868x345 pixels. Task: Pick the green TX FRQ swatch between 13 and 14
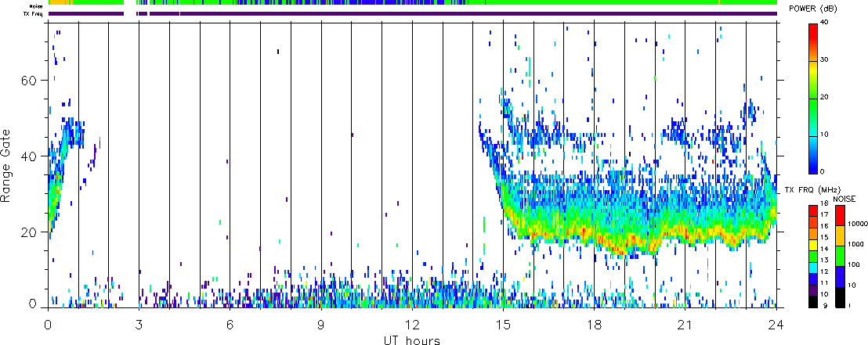pos(813,257)
